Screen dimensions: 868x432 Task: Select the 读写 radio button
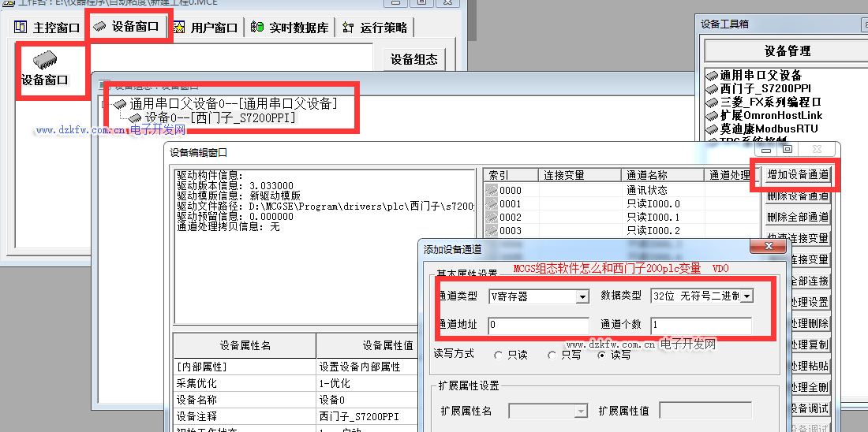click(602, 356)
